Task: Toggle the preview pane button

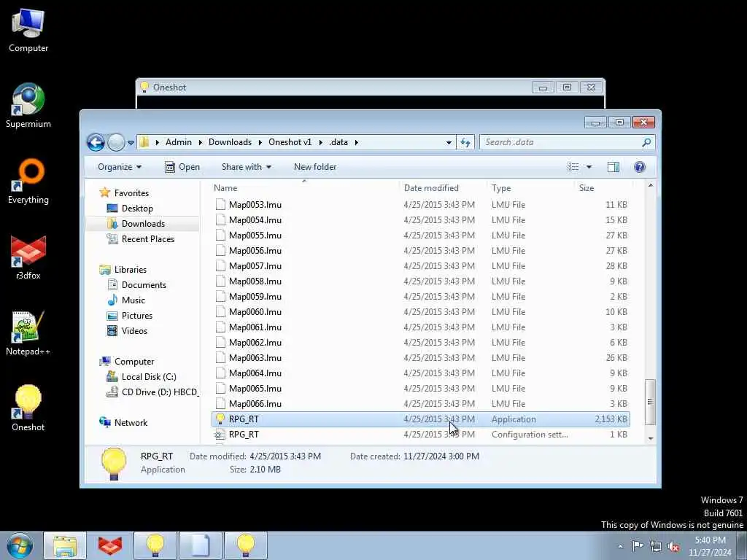Action: (x=613, y=167)
